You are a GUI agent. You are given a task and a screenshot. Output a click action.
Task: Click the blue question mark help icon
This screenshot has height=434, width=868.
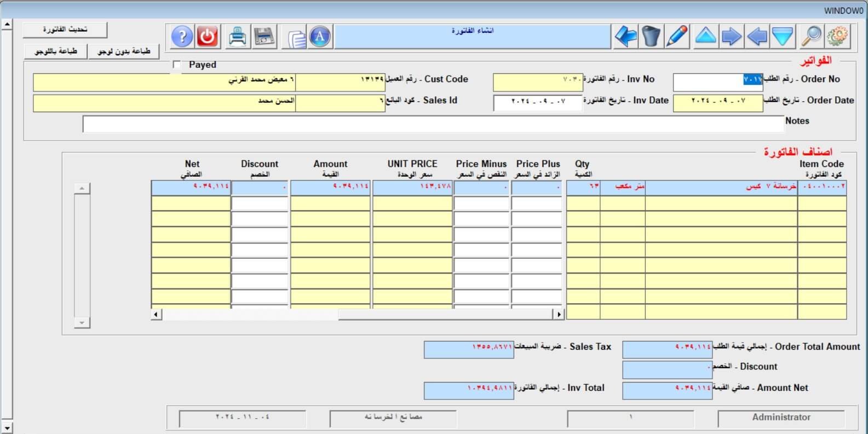[x=182, y=37]
